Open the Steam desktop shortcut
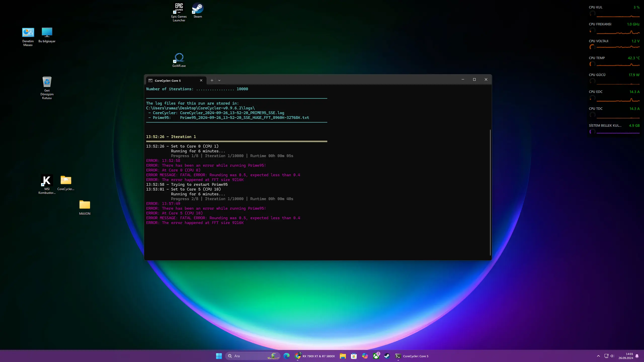The image size is (644, 362). point(198,10)
